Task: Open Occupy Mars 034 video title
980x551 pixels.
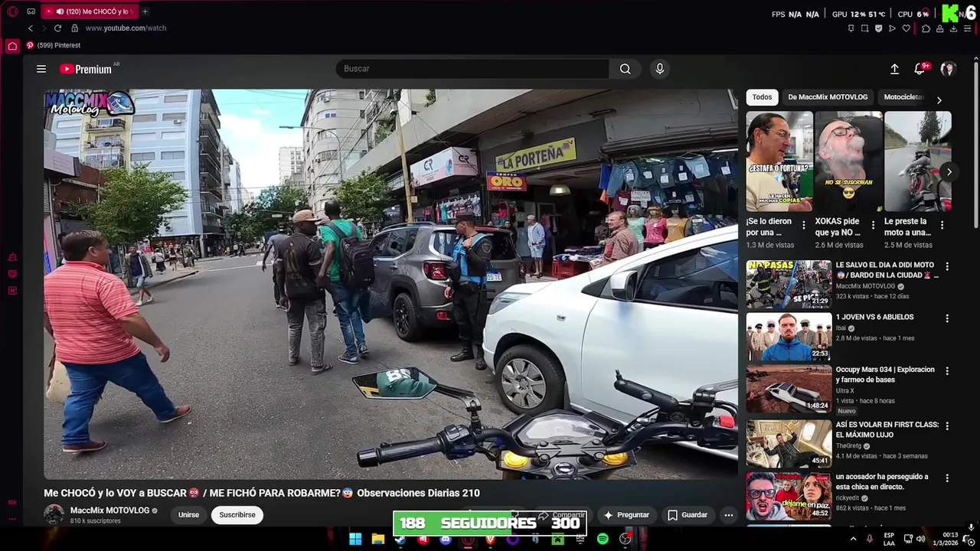Action: click(885, 374)
